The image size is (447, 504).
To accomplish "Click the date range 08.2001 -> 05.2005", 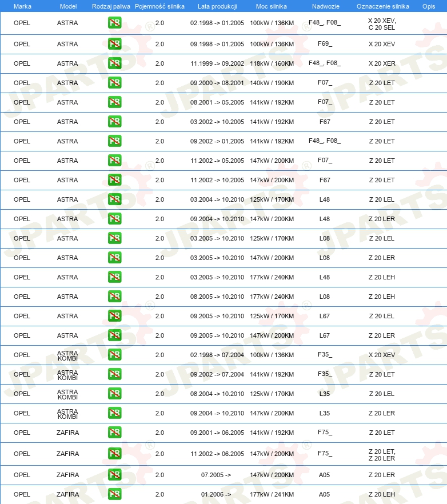I will pos(217,102).
